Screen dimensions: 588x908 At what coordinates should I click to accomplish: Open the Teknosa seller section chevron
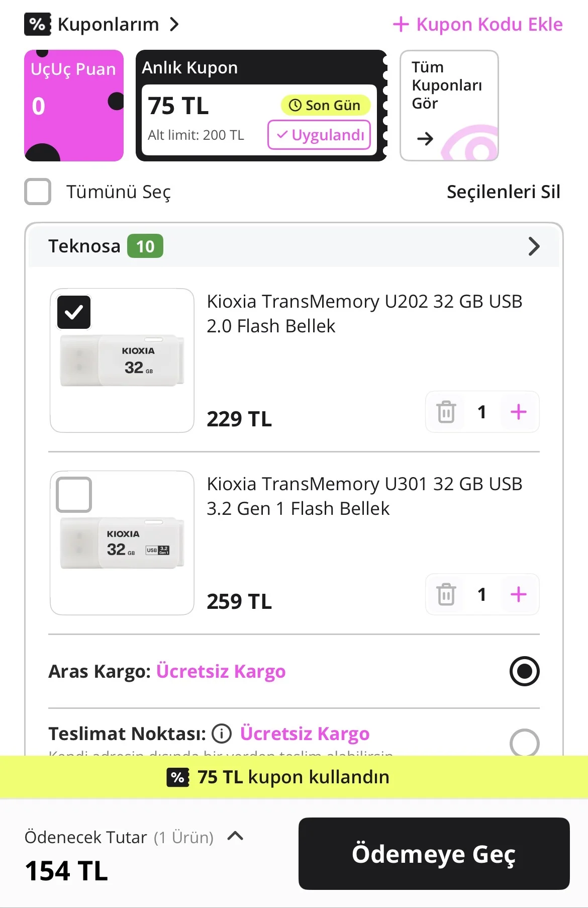pyautogui.click(x=534, y=246)
